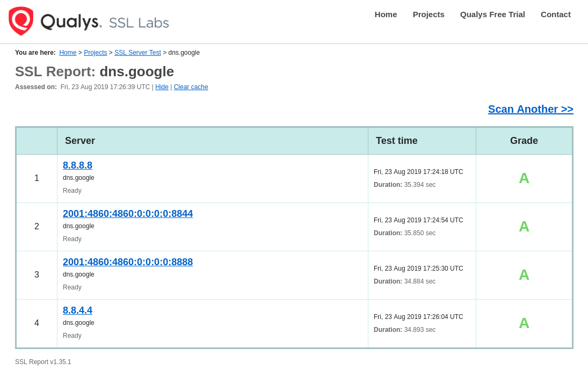588x370 pixels.
Task: Click the grade A for server 4
Action: [x=524, y=323]
